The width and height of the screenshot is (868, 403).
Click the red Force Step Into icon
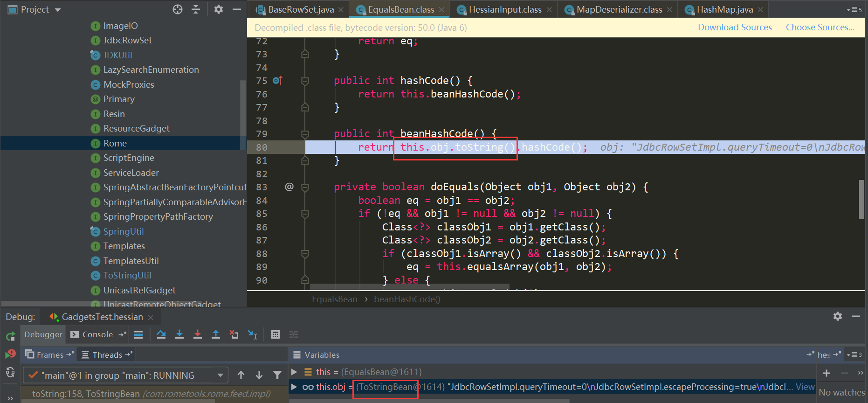[x=198, y=334]
